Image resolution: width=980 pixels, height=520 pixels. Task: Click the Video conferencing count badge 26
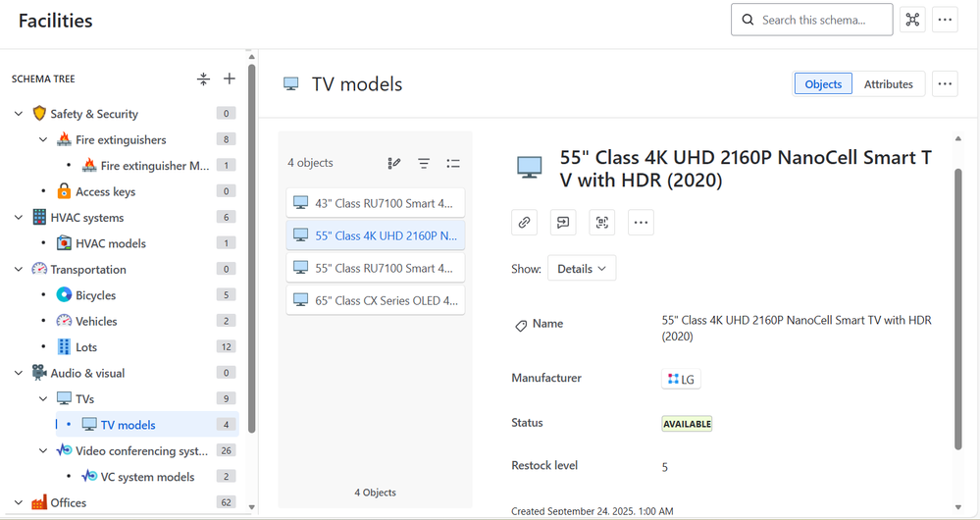coord(227,450)
